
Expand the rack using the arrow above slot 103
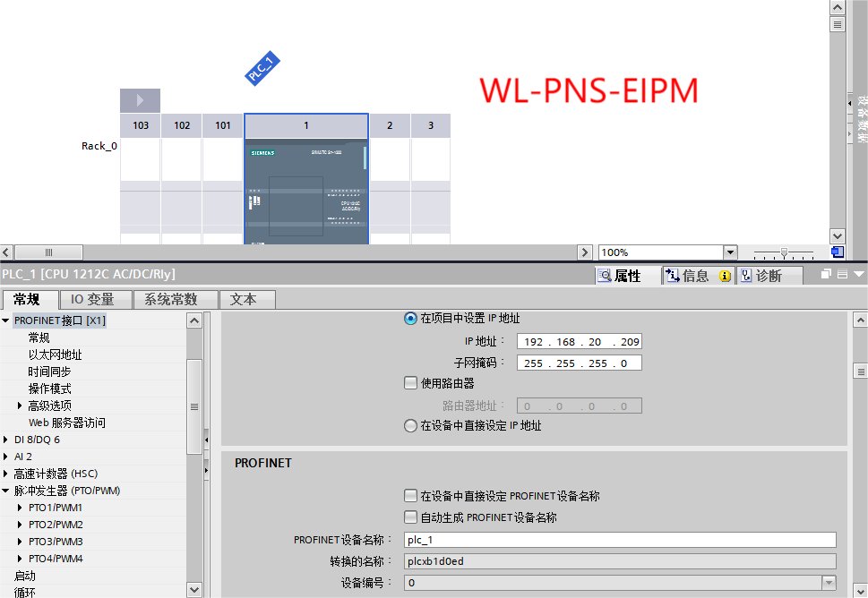click(x=140, y=100)
